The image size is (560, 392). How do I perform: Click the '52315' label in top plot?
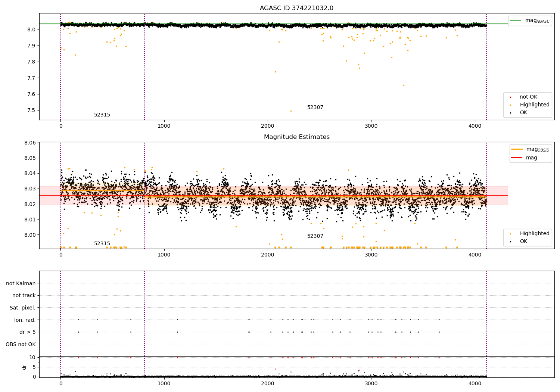tap(102, 115)
